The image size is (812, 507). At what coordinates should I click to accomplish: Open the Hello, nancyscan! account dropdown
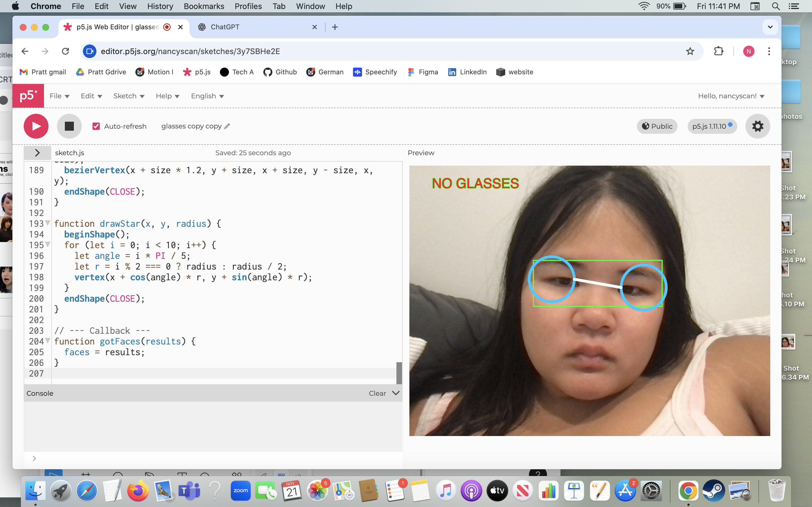pos(731,96)
